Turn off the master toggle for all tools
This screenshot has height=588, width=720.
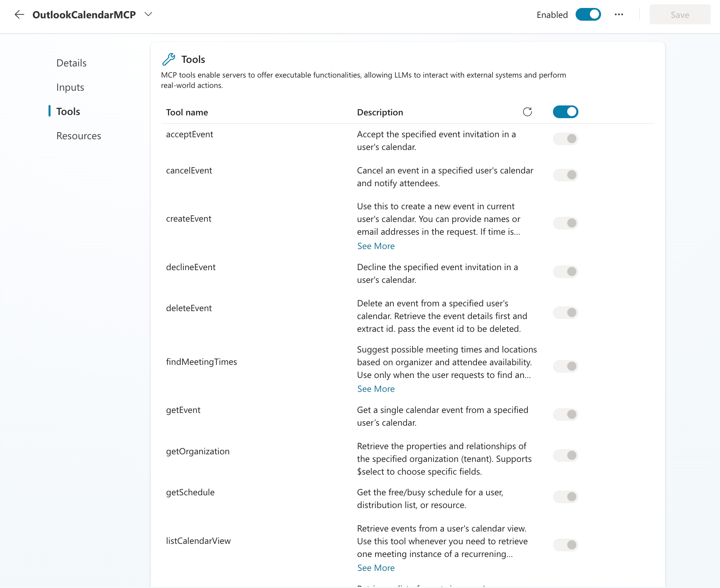pyautogui.click(x=565, y=112)
